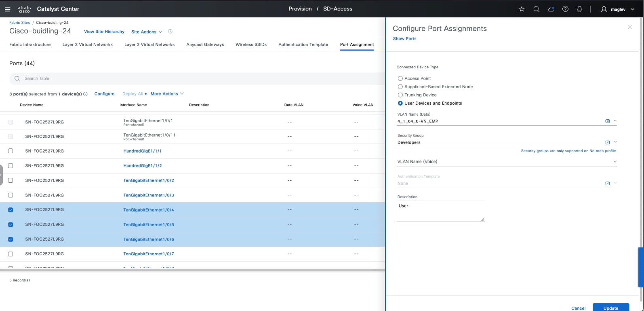
Task: Clear the VLAN Name (Data) field
Action: click(x=607, y=121)
